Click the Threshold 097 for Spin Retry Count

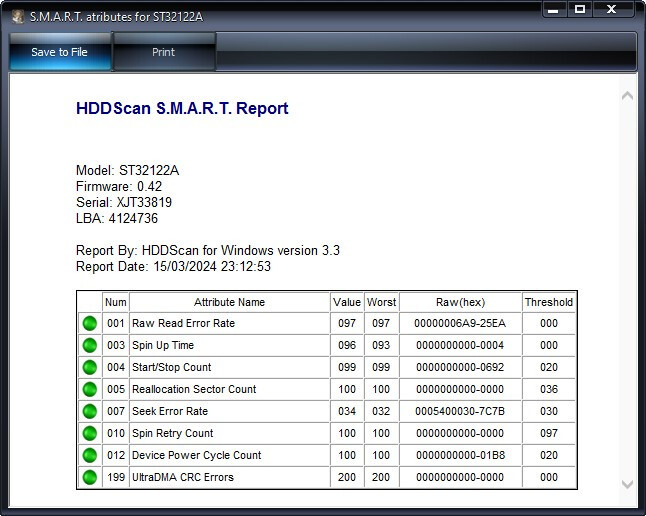click(549, 433)
